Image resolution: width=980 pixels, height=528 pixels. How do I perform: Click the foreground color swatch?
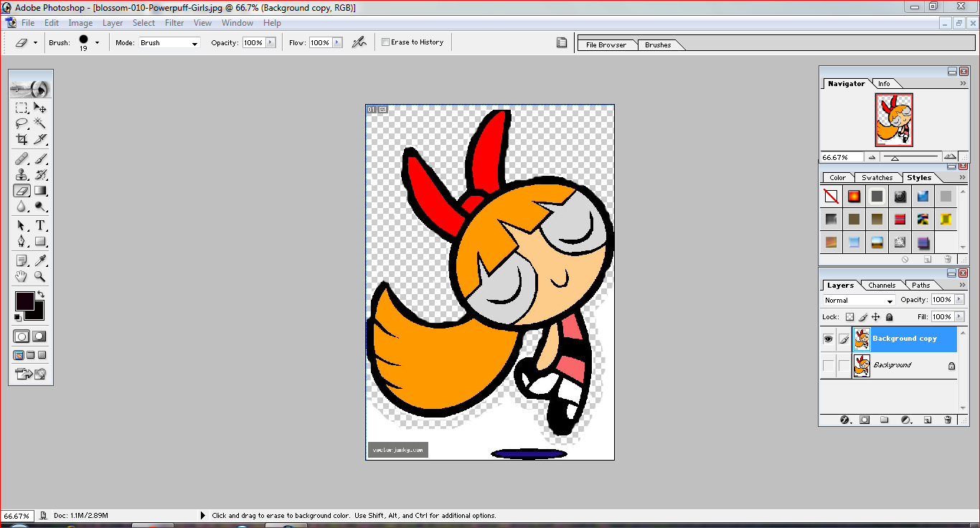[x=24, y=300]
